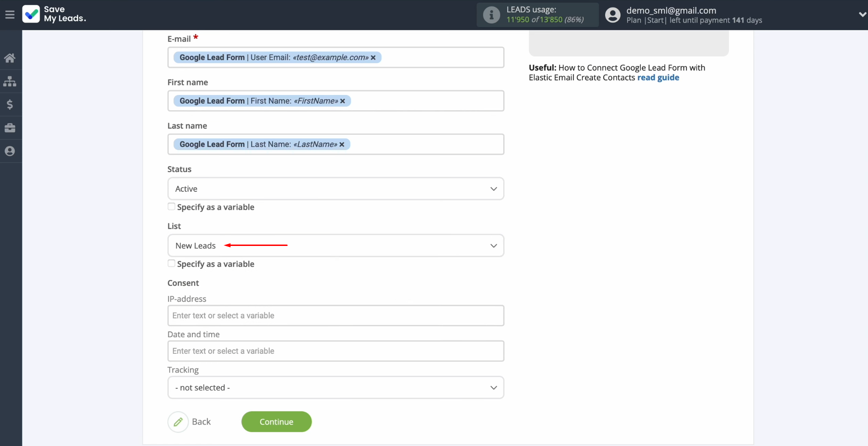The image size is (868, 446).
Task: Open the List dropdown showing New Leads
Action: click(336, 245)
